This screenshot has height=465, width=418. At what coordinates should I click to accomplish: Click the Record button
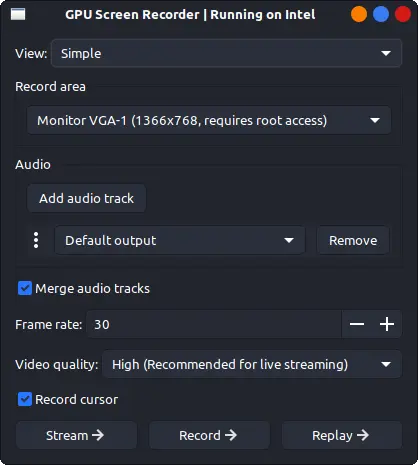[209, 435]
